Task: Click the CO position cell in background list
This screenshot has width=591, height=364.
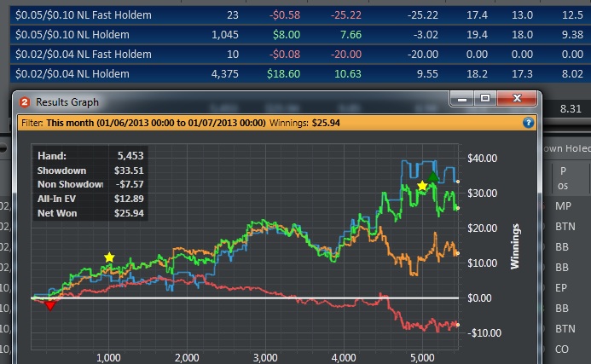Action: (x=562, y=350)
